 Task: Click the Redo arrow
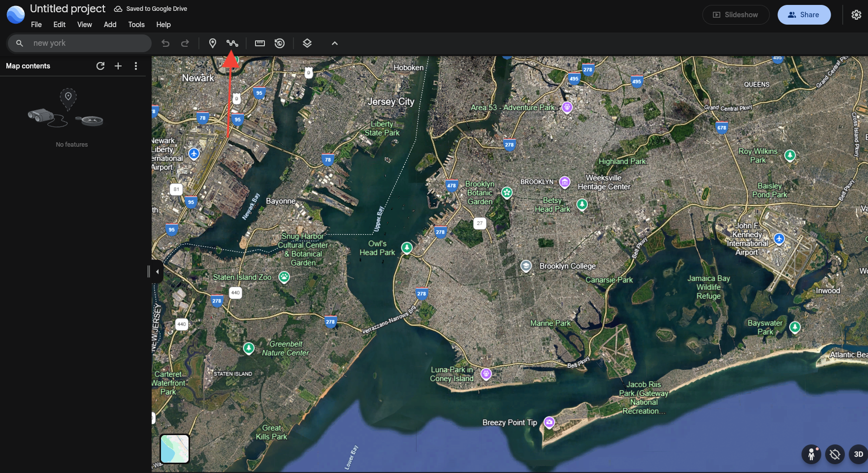(185, 43)
